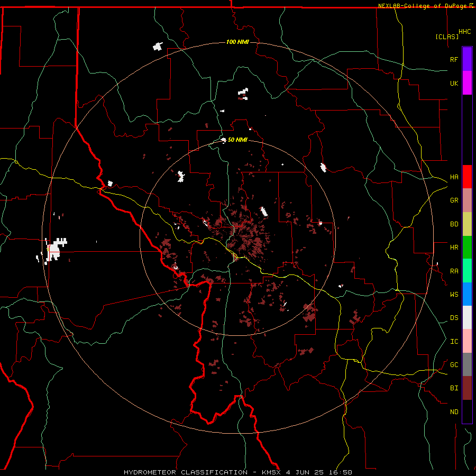Click the NEXLAB-College of DuPage text

pyautogui.click(x=423, y=6)
